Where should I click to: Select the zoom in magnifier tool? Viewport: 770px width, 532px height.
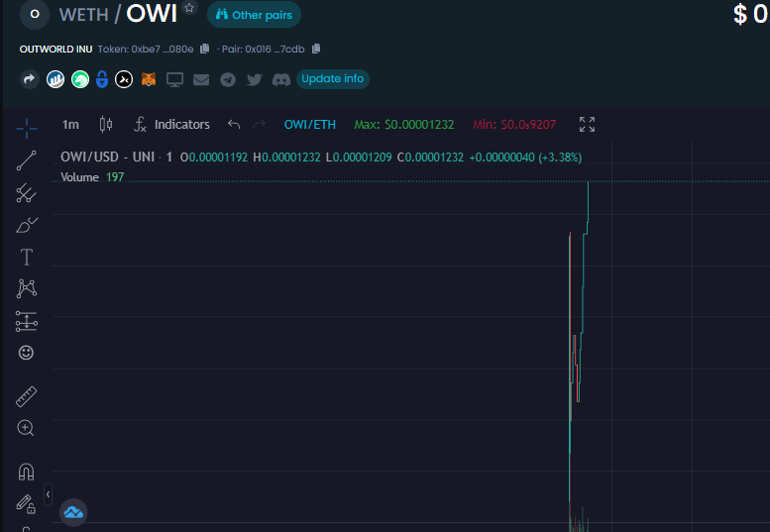[26, 428]
